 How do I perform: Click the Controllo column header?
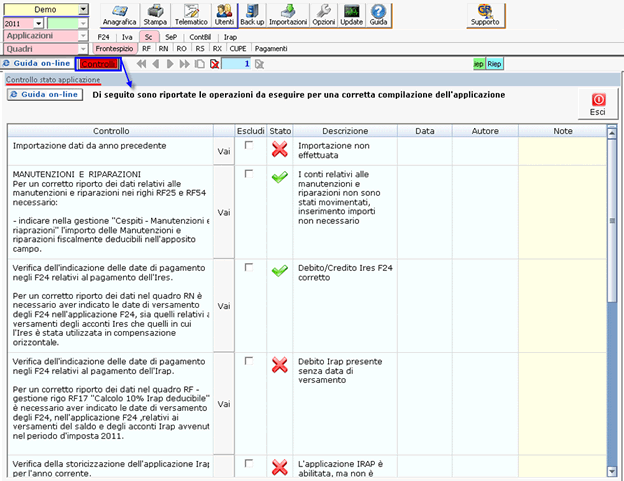111,131
